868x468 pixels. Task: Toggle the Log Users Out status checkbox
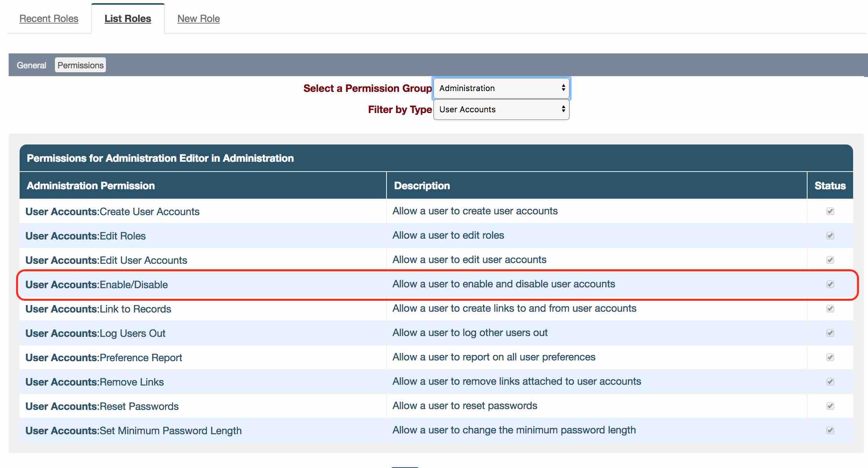830,333
